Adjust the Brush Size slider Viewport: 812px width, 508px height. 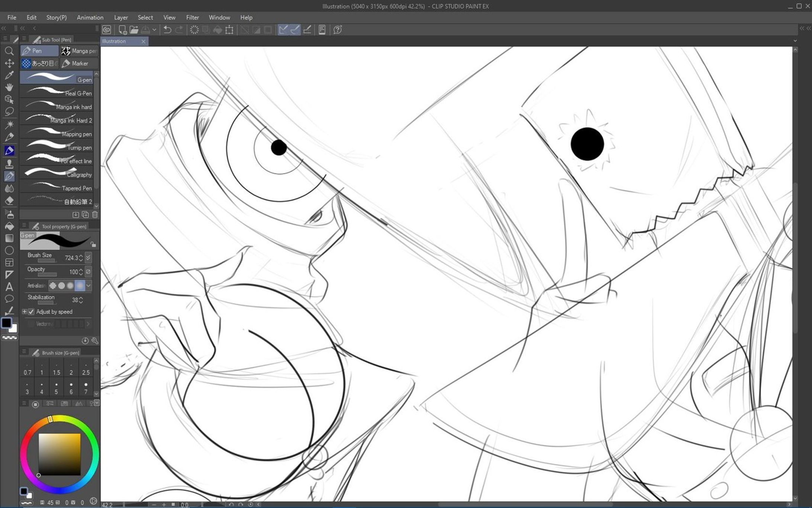coord(46,261)
